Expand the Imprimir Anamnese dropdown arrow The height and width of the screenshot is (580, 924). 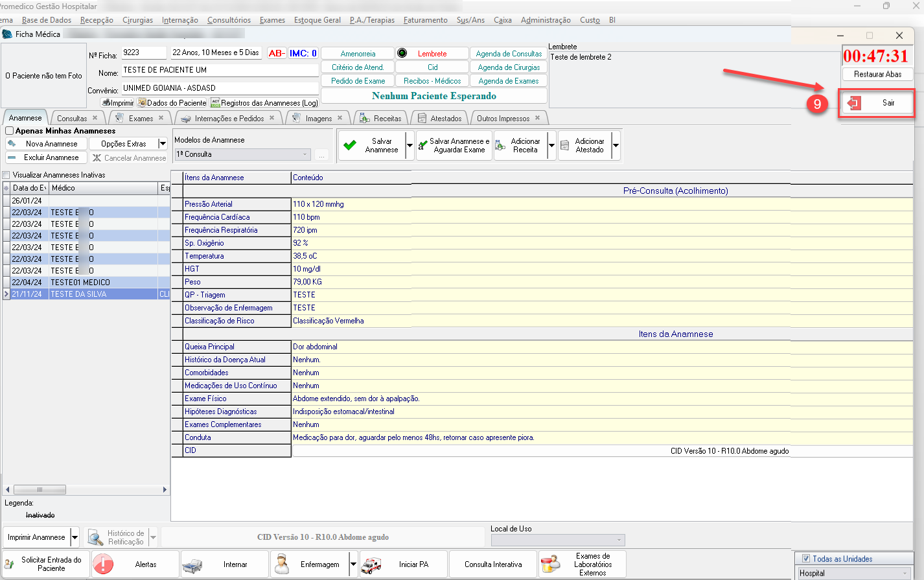point(75,537)
